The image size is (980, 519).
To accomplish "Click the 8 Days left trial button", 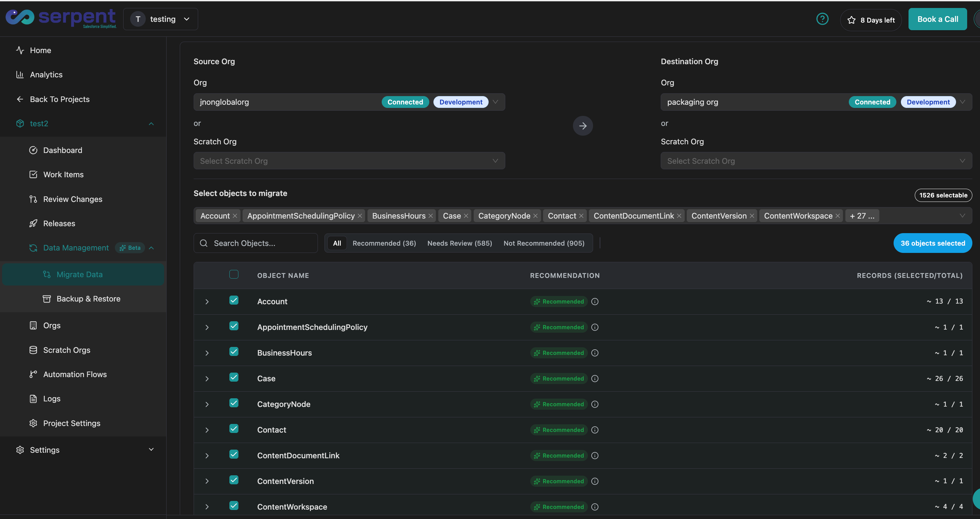I will point(870,20).
